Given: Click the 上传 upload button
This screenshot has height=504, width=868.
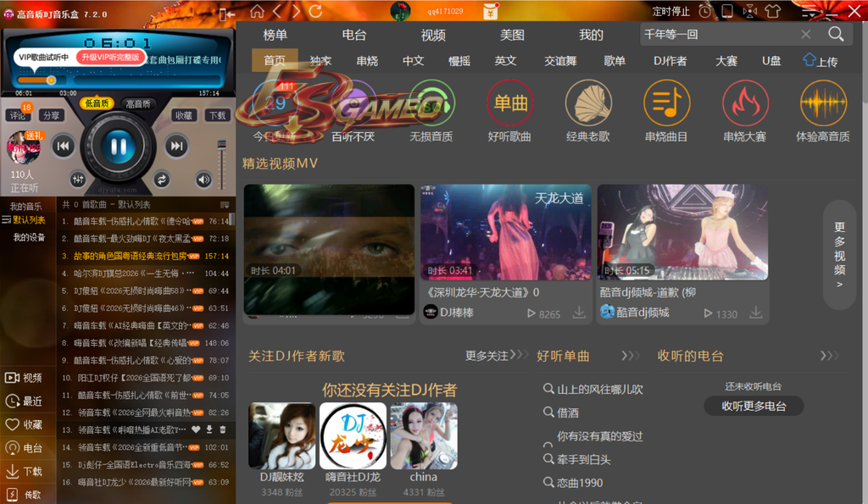Looking at the screenshot, I should coord(821,61).
